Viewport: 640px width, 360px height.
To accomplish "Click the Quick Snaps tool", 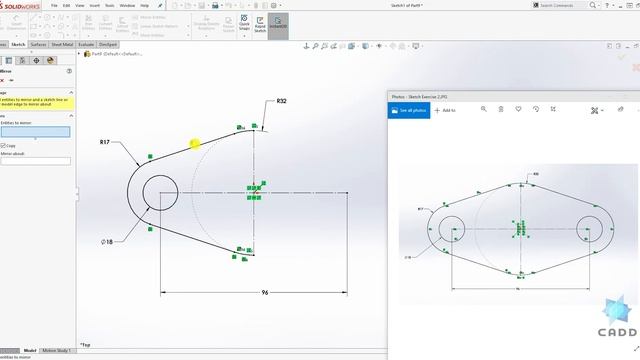I will tap(244, 22).
